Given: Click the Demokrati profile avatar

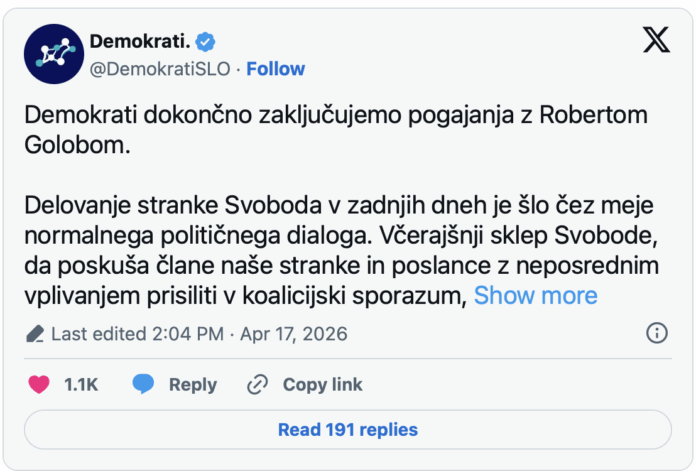Looking at the screenshot, I should pyautogui.click(x=53, y=53).
